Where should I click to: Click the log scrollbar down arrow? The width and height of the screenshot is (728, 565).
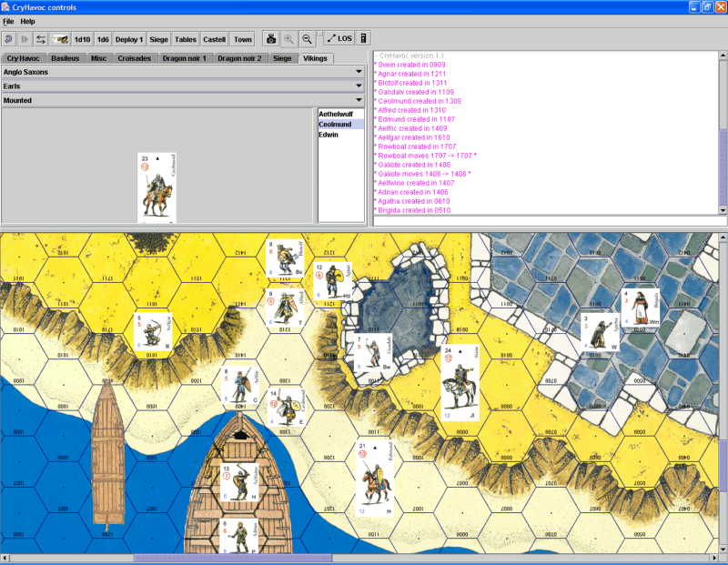723,210
